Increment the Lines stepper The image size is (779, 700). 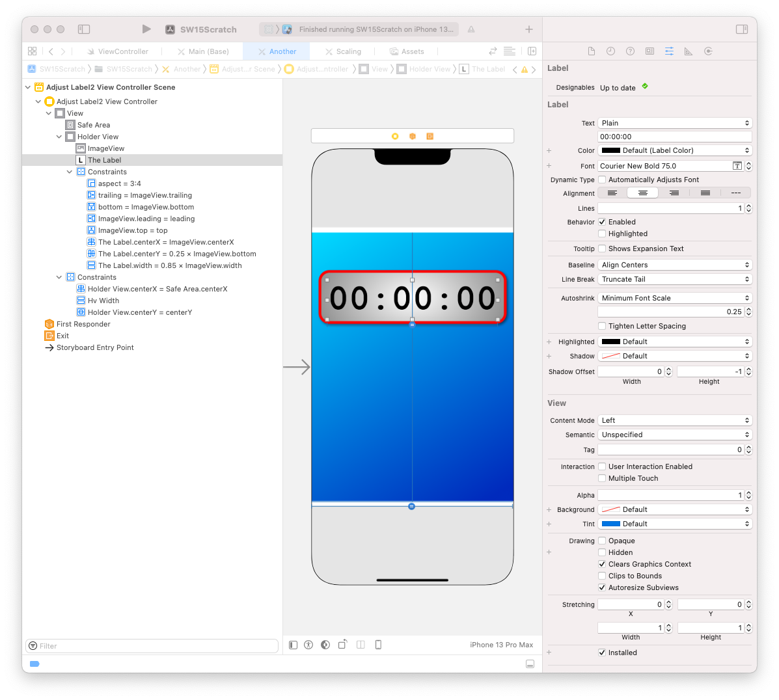(748, 206)
